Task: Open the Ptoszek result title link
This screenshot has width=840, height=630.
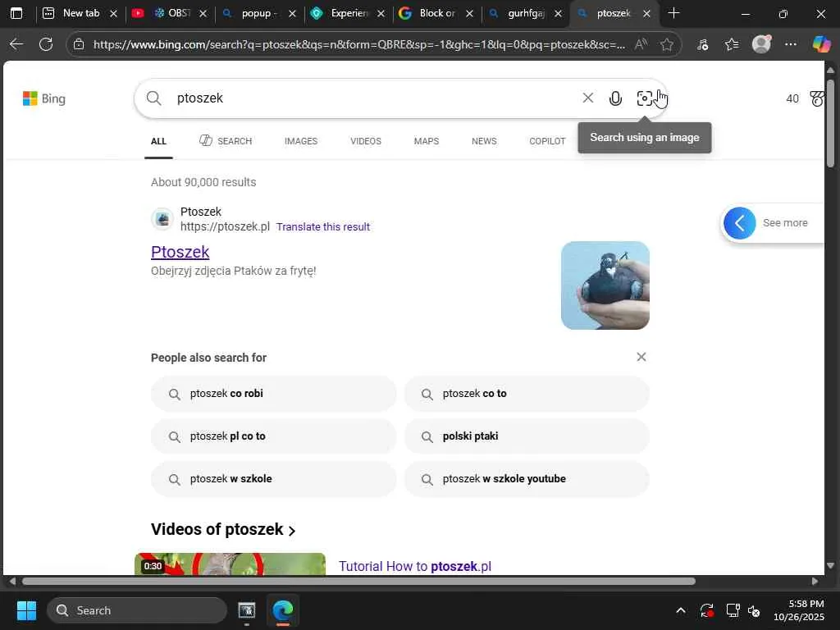Action: point(180,252)
